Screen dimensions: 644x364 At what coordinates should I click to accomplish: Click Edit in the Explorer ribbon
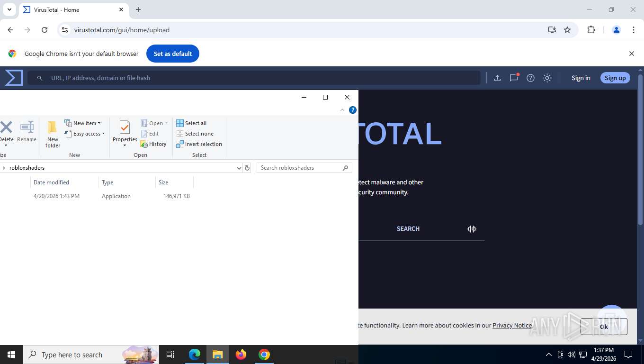pyautogui.click(x=150, y=134)
